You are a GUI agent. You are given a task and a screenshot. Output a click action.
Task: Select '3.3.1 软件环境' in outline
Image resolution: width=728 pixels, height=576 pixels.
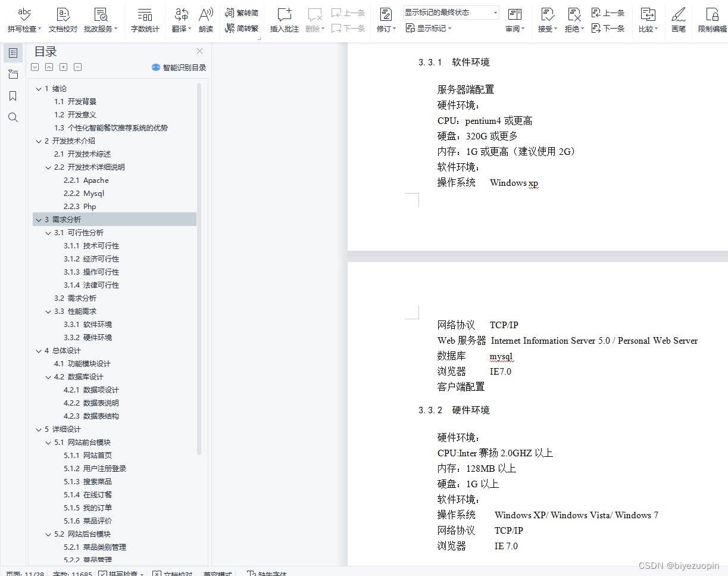point(88,325)
